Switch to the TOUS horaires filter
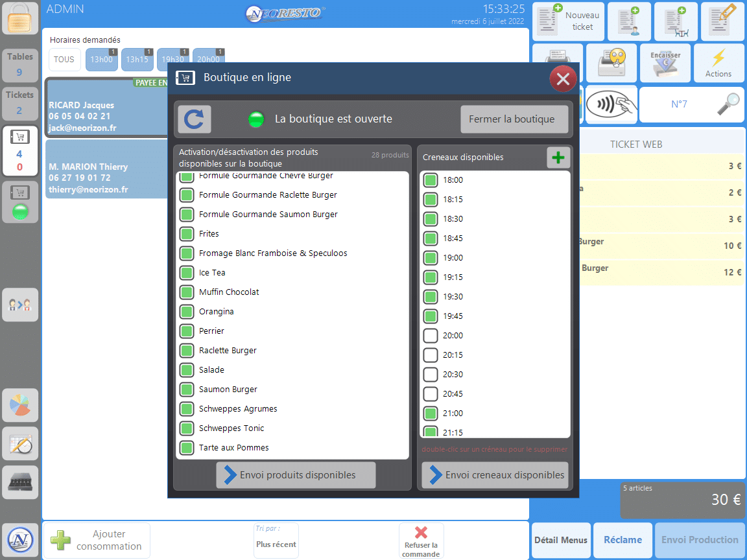 coord(64,59)
